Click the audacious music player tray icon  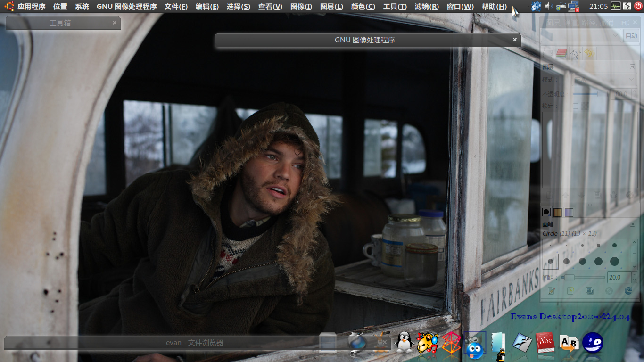point(536,7)
